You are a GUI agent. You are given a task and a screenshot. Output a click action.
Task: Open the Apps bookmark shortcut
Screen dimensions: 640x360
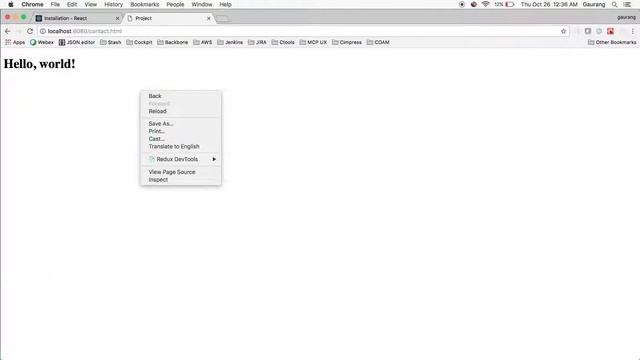pos(15,42)
